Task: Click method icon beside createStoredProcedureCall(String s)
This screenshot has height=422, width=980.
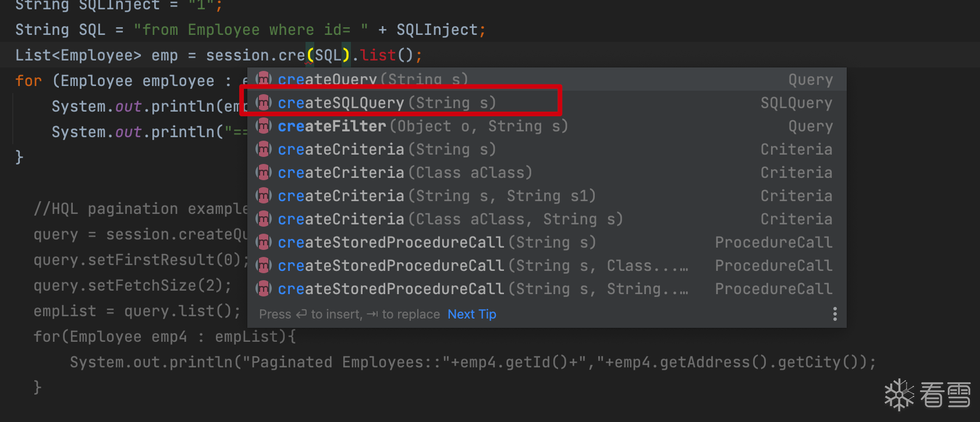Action: (264, 242)
